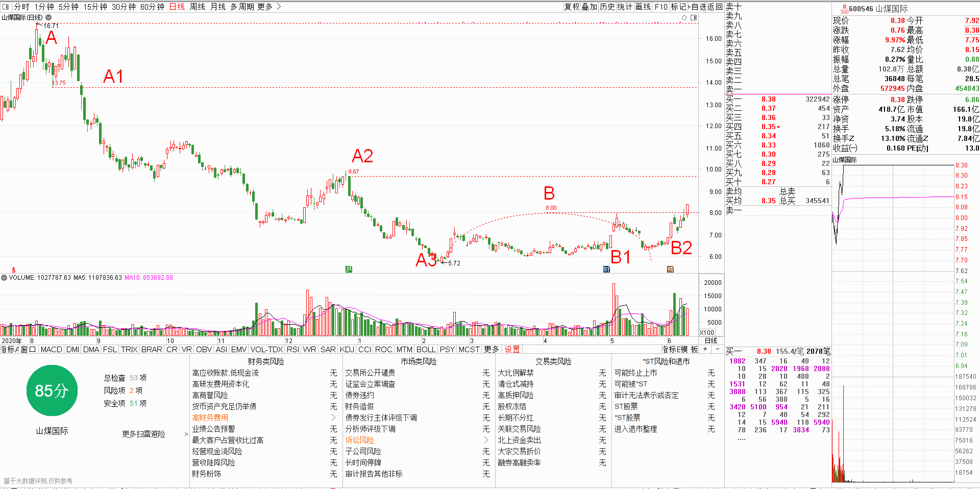The height and width of the screenshot is (489, 980).
Task: Open the 高财务费用 risk detail link
Action: 210,418
